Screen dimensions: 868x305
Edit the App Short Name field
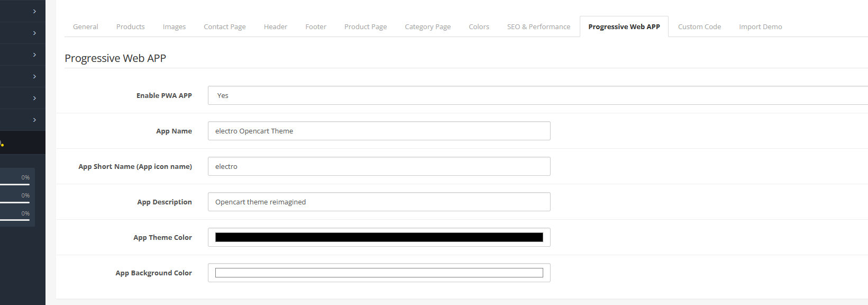pos(379,166)
